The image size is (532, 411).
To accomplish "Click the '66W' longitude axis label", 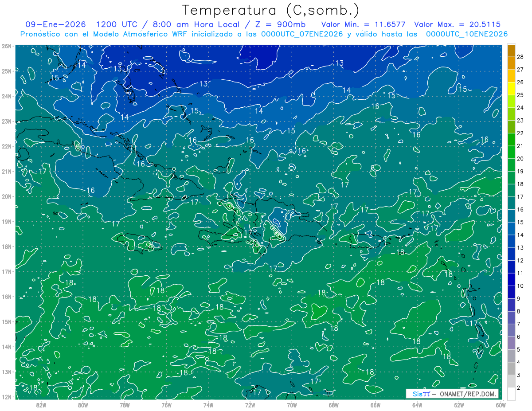I will click(375, 405).
